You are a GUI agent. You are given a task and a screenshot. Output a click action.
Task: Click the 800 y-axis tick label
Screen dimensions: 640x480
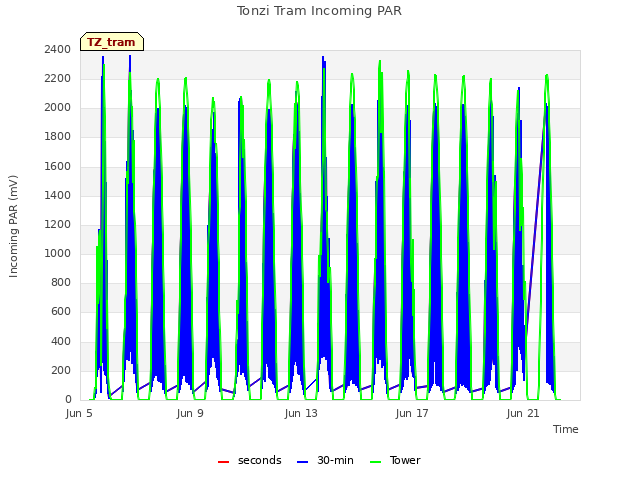[x=61, y=282]
